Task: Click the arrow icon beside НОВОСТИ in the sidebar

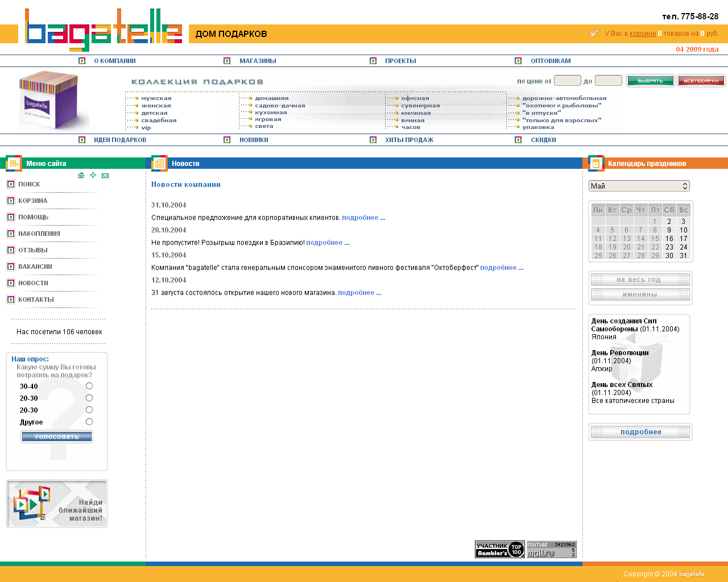Action: pos(10,283)
